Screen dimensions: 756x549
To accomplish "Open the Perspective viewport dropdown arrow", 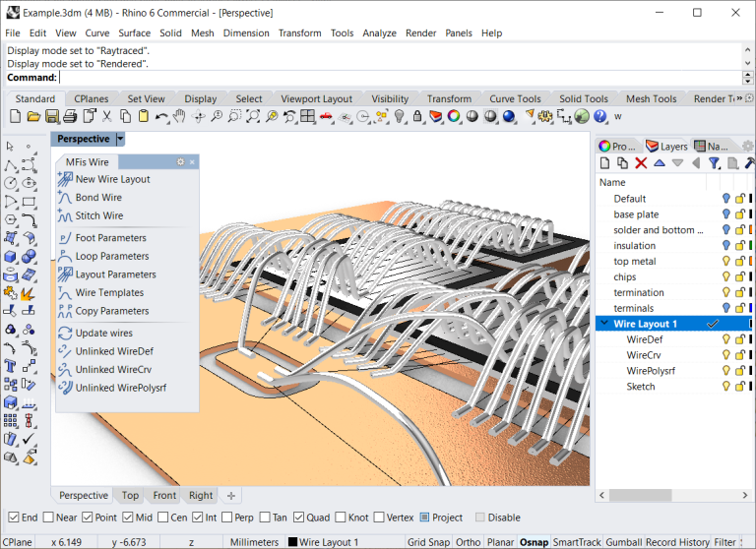I will click(120, 139).
